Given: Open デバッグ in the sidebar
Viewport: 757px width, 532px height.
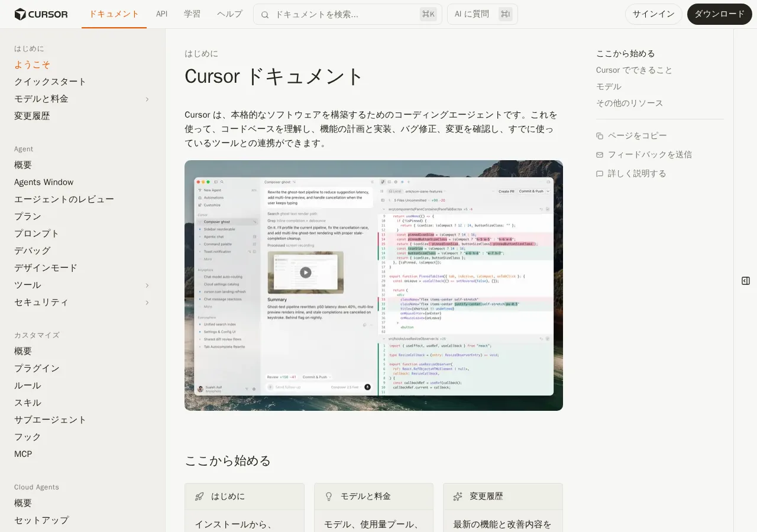Looking at the screenshot, I should tap(33, 251).
